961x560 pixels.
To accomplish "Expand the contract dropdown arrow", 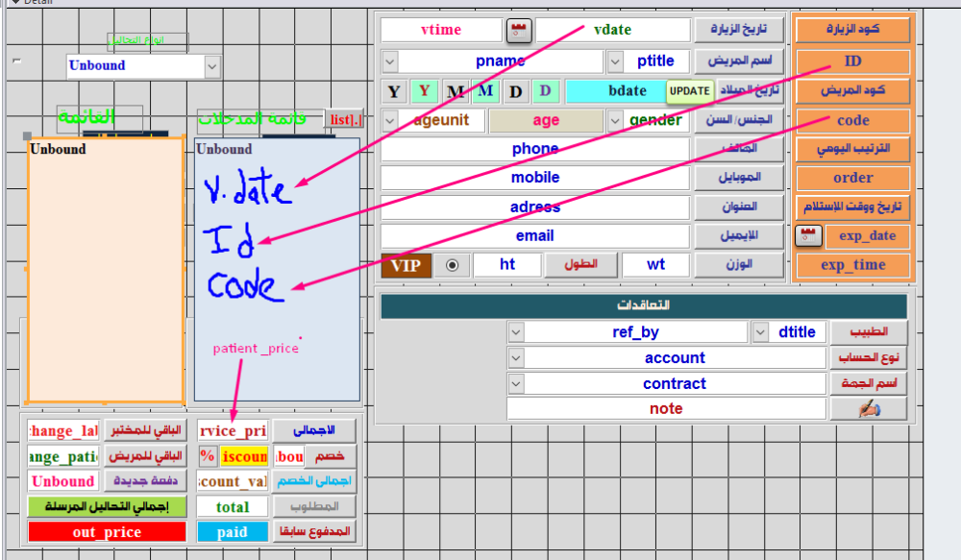I will 516,383.
